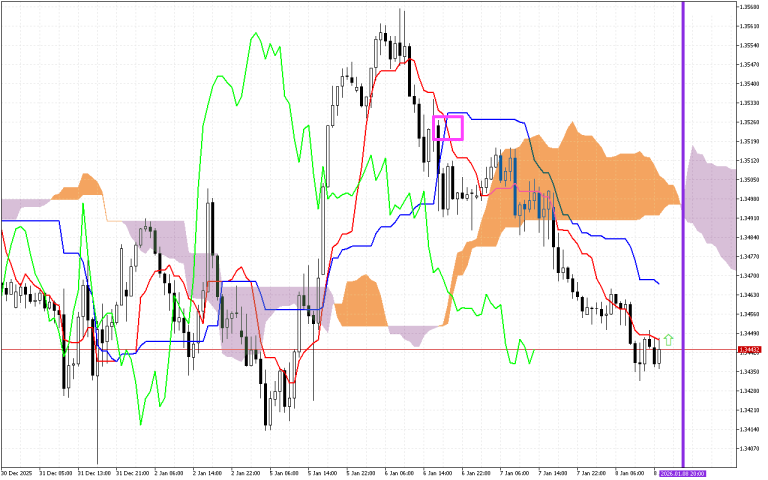
Task: Click the 6 Jan 22:00 time label
Action: pyautogui.click(x=476, y=473)
